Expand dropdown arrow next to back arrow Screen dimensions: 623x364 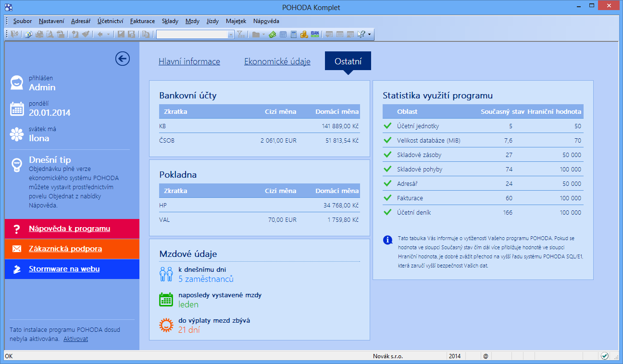click(109, 34)
